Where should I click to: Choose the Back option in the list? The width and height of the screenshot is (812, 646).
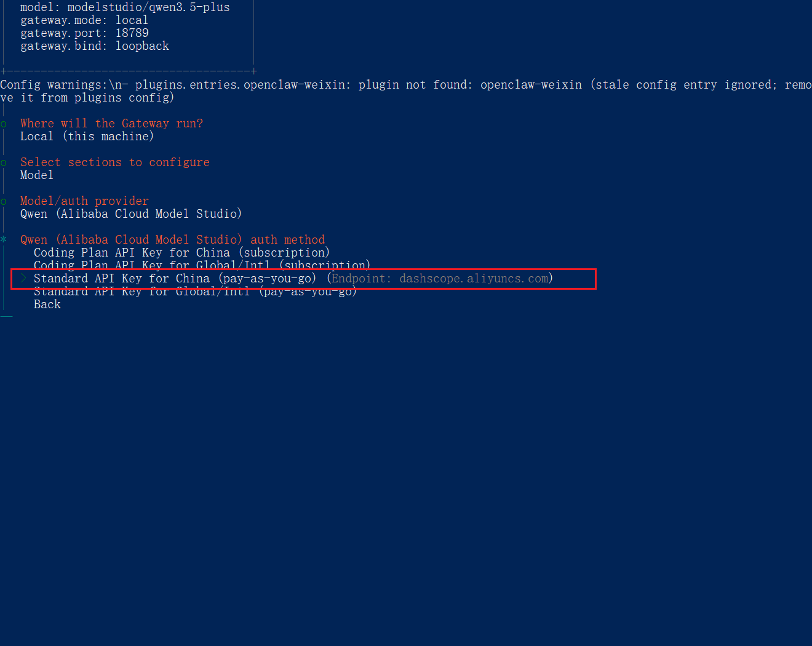pos(47,305)
